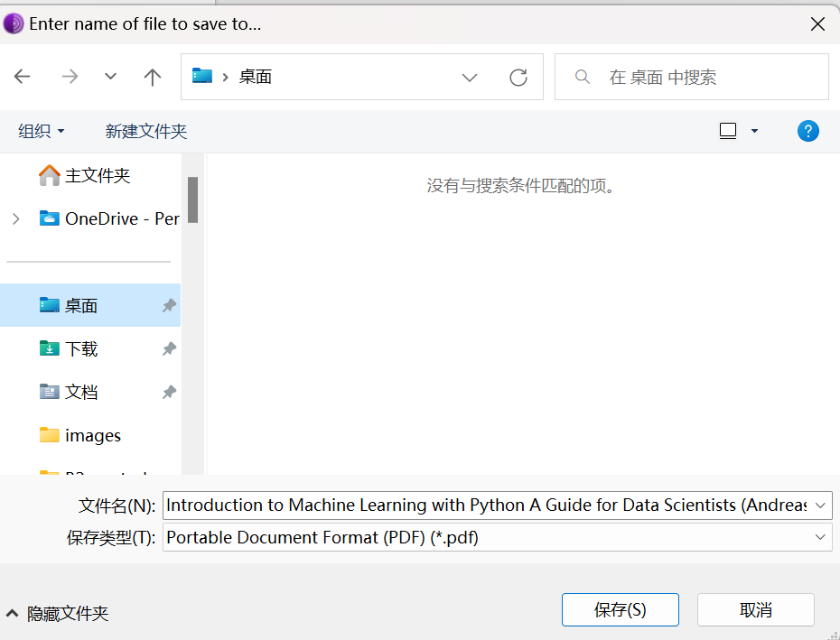Open the 保存类型 file format dropdown
The image size is (840, 640).
820,537
